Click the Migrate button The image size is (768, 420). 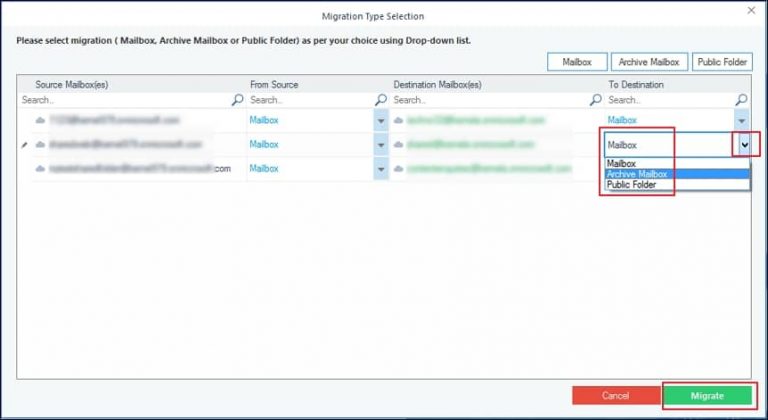[707, 395]
